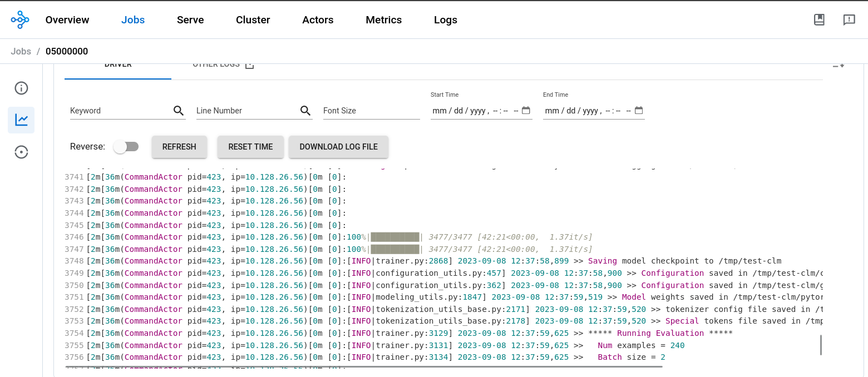Image resolution: width=868 pixels, height=377 pixels.
Task: Open the Metrics navigation tab
Action: pyautogui.click(x=383, y=20)
